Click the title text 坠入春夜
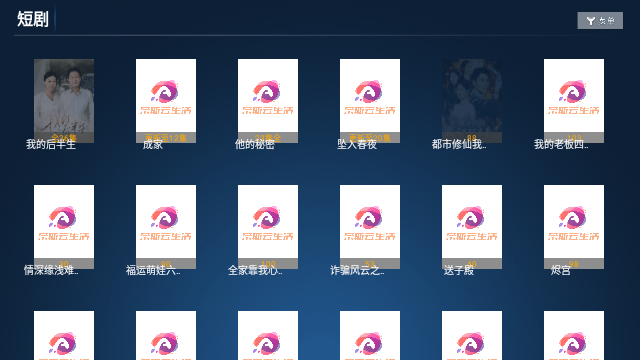 (357, 144)
